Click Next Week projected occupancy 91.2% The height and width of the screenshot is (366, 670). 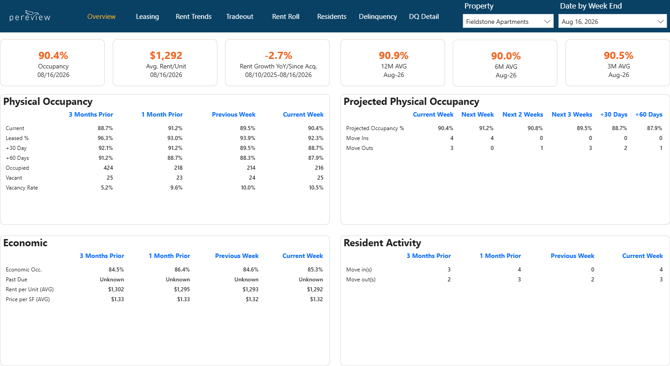(486, 128)
